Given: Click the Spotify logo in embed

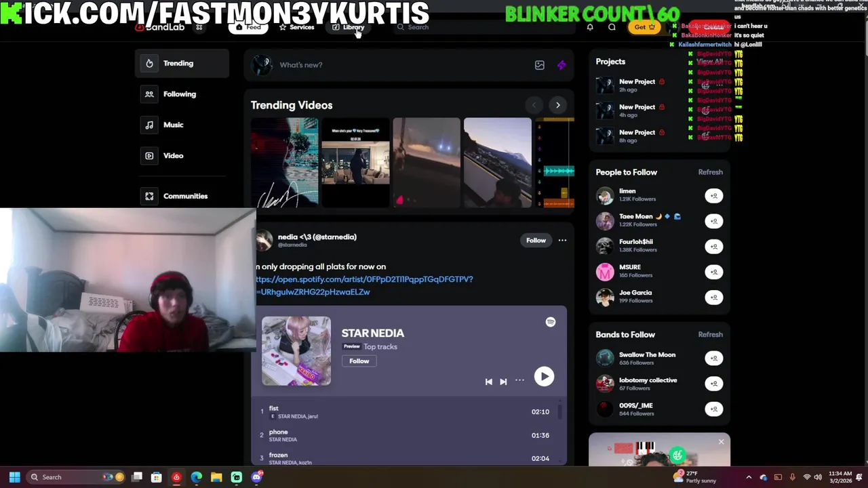Looking at the screenshot, I should 551,322.
